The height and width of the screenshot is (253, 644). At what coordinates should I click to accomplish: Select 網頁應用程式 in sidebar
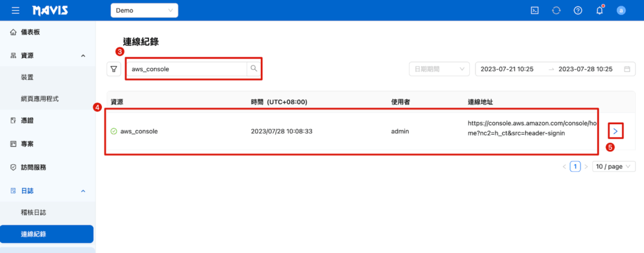click(40, 99)
